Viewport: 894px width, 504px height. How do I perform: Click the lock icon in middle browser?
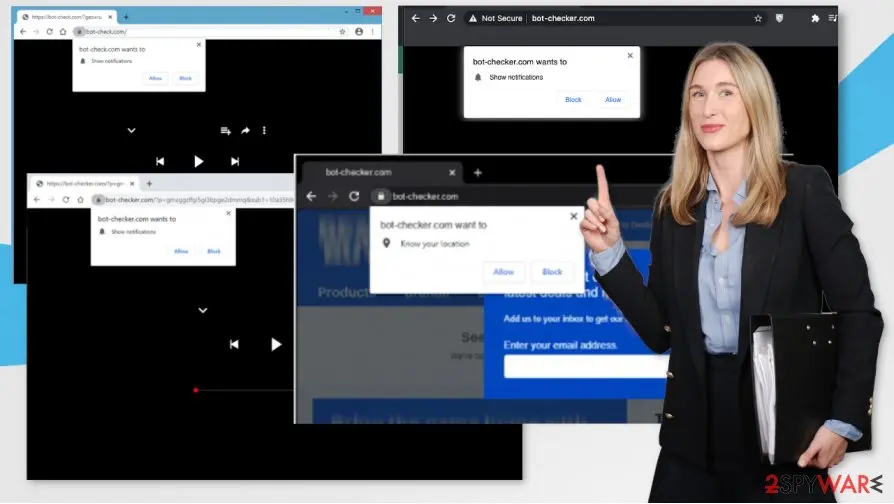380,196
